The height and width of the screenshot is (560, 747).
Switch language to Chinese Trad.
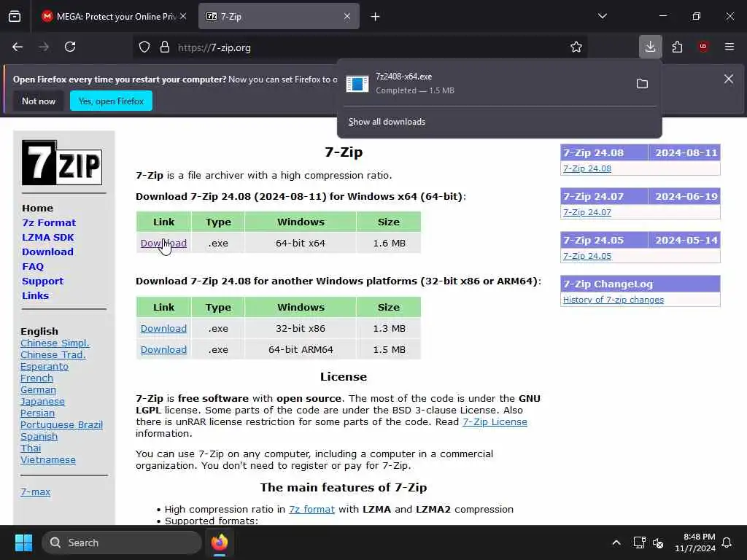point(53,355)
